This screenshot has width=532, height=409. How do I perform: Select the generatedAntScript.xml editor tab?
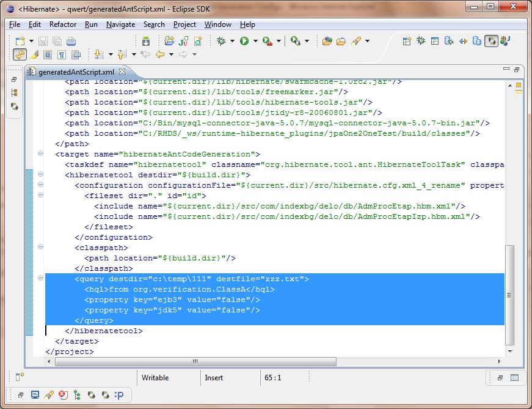(x=76, y=72)
